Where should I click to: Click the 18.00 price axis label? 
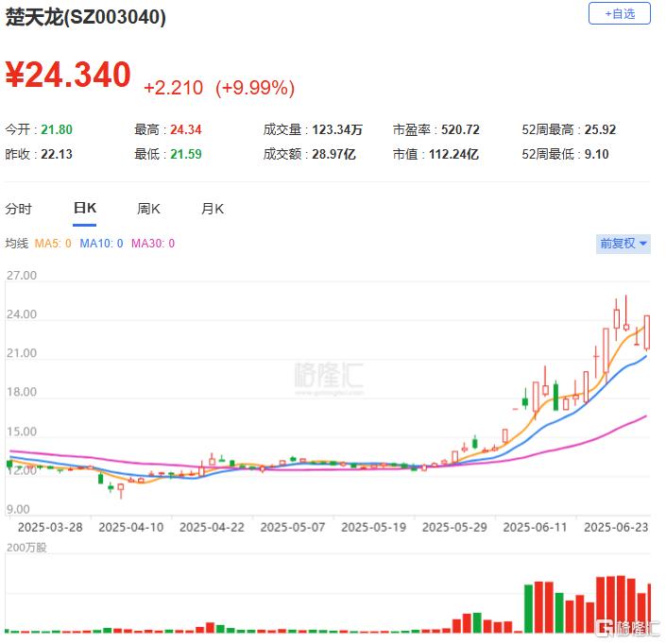point(21,392)
